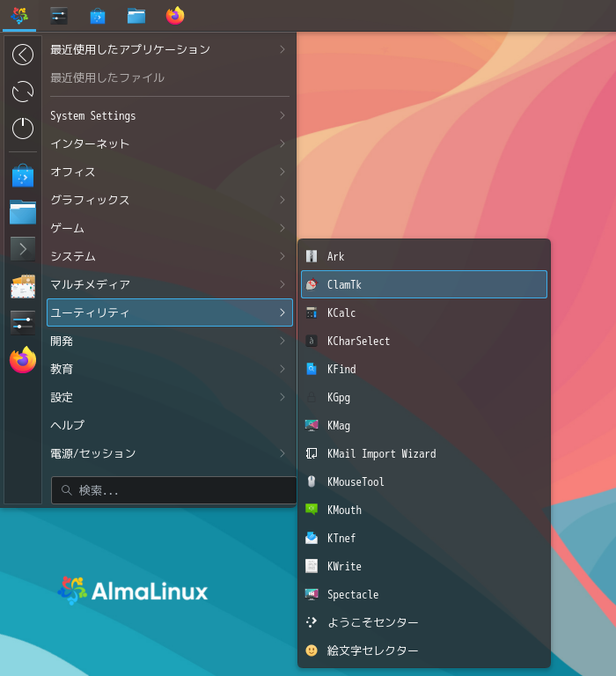This screenshot has width=616, height=676.
Task: Open the 開発 category
Action: click(x=170, y=341)
